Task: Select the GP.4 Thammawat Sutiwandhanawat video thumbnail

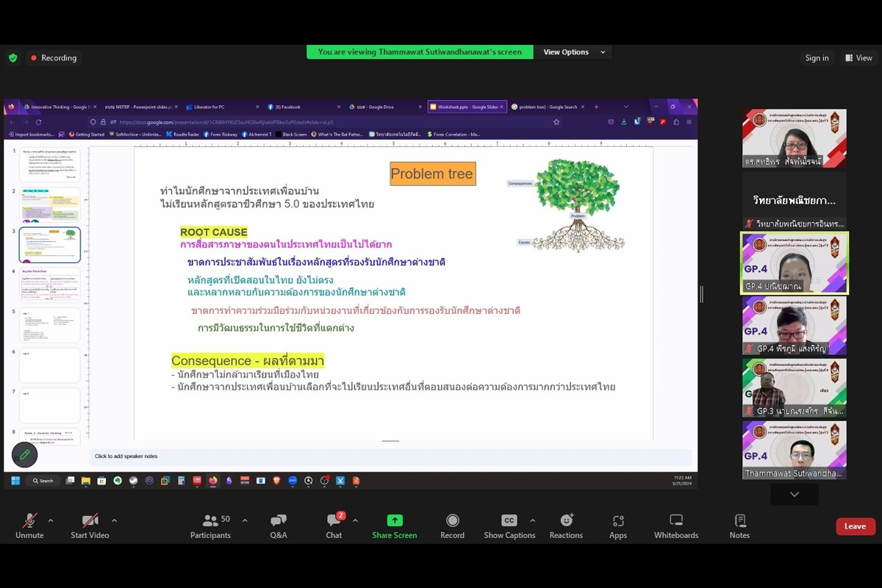Action: point(794,450)
